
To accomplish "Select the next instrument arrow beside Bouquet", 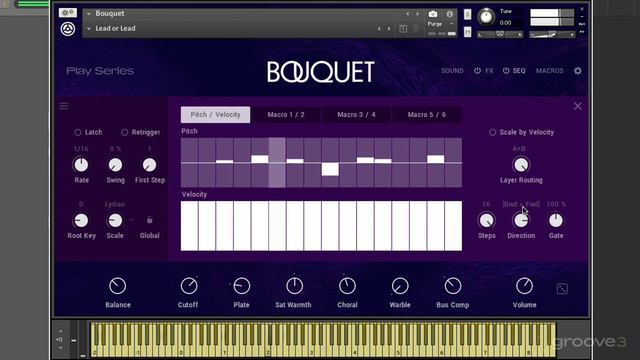I will point(417,14).
